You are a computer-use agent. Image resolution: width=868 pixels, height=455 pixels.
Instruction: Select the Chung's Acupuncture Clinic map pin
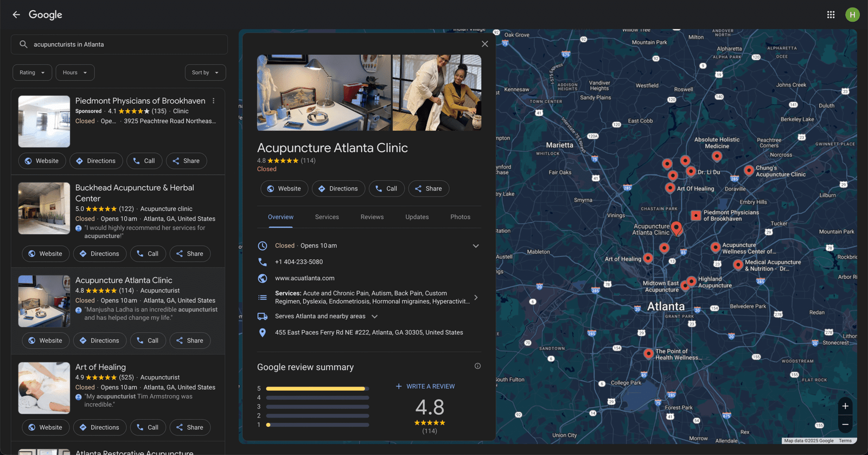pyautogui.click(x=749, y=170)
